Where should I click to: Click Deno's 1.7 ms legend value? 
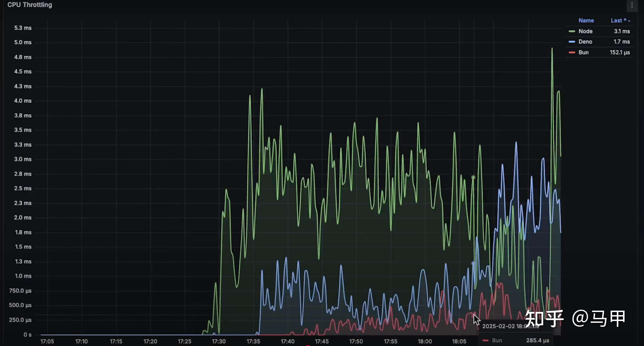[621, 42]
